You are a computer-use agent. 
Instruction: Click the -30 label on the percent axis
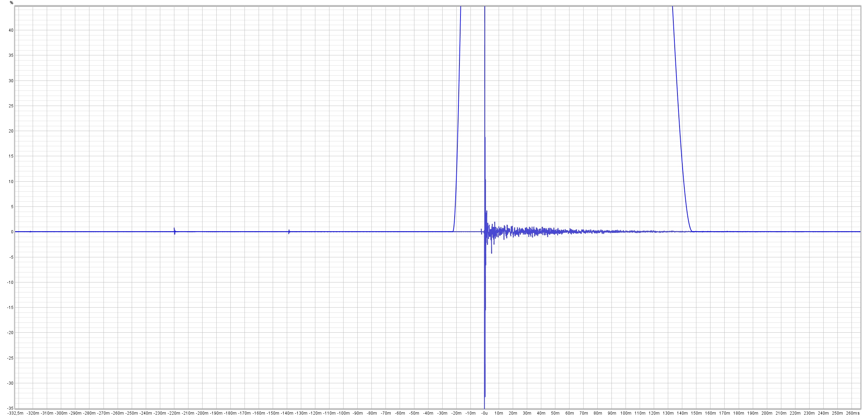click(x=11, y=383)
